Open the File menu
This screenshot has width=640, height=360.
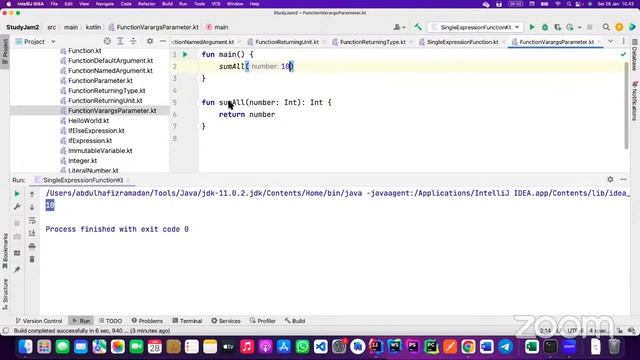tap(54, 4)
